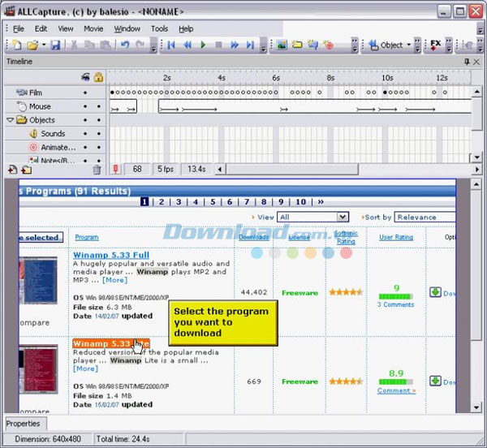This screenshot has width=487, height=448.
Task: Open the Movie menu
Action: coord(93,28)
